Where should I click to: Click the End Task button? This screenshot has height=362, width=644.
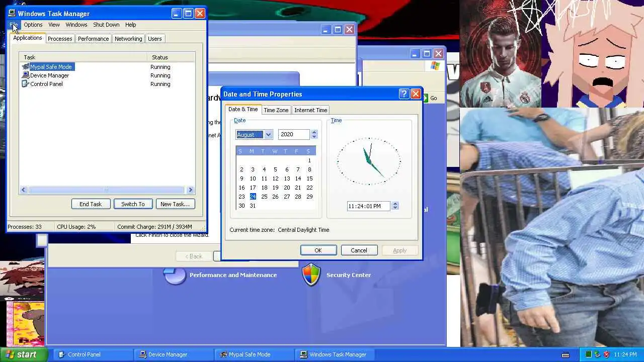(x=91, y=204)
